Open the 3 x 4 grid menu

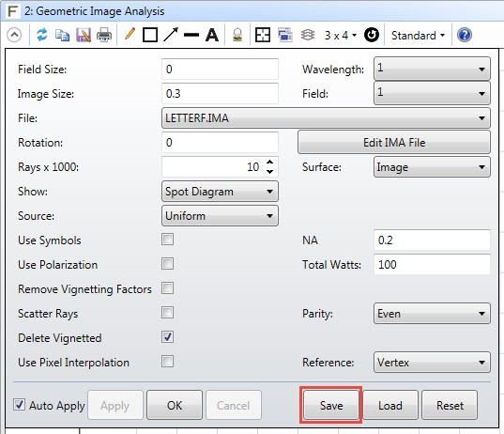[x=341, y=35]
